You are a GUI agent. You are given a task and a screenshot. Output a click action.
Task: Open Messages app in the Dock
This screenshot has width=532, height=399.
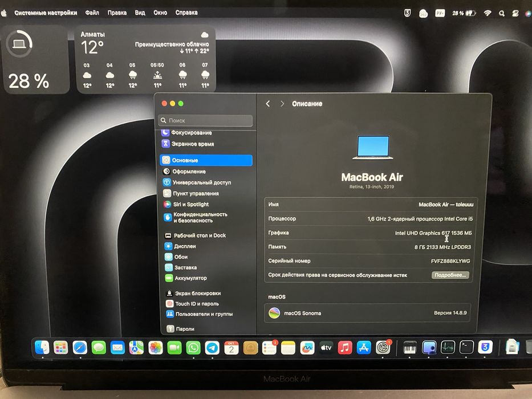tap(99, 348)
